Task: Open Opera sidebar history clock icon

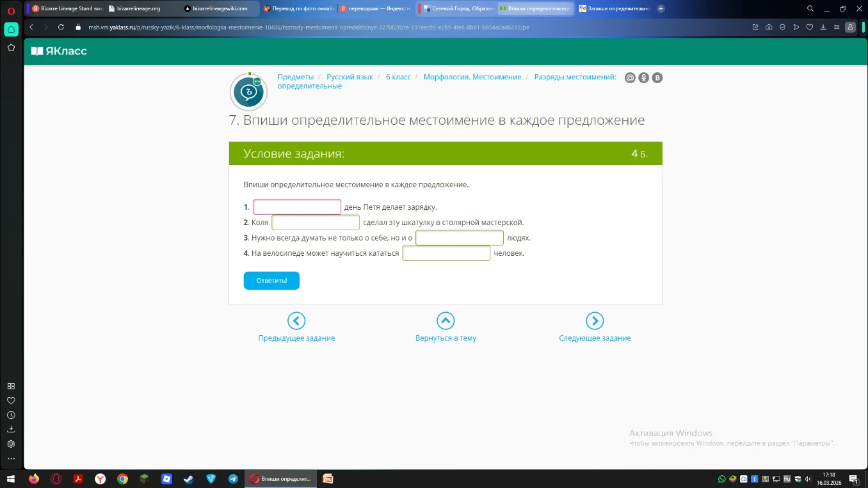Action: point(11,415)
